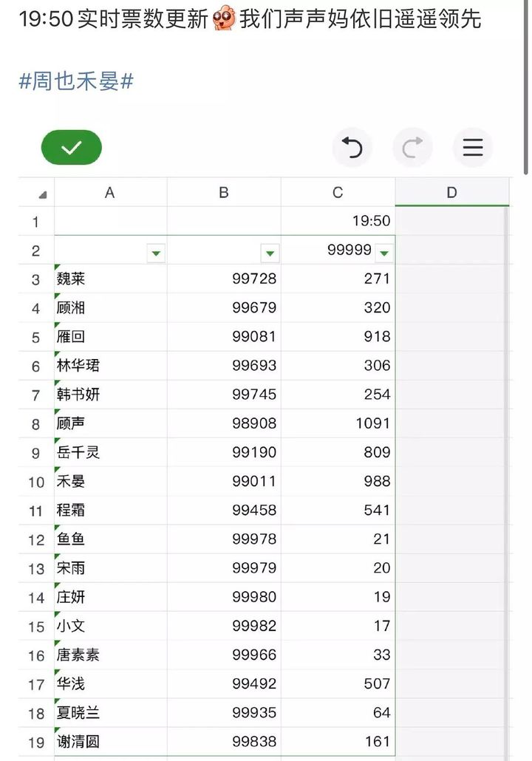The height and width of the screenshot is (761, 532).
Task: Click cell C1 showing 19:50
Action: tap(338, 222)
